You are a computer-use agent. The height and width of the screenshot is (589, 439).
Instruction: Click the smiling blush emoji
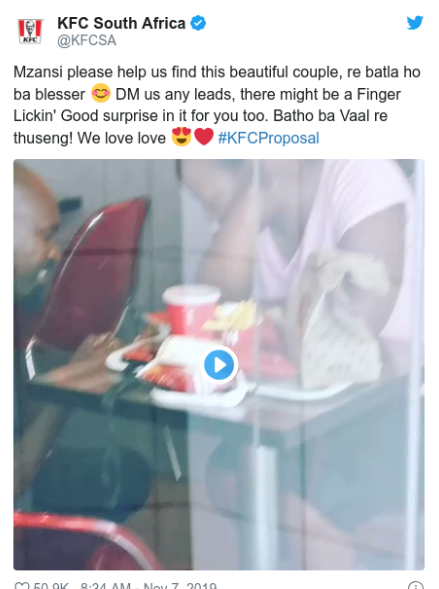[x=101, y=94]
